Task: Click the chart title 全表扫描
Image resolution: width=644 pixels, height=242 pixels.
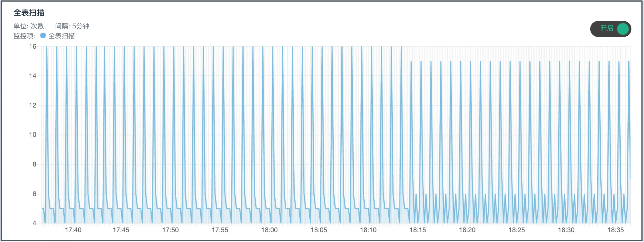Action: click(x=29, y=13)
